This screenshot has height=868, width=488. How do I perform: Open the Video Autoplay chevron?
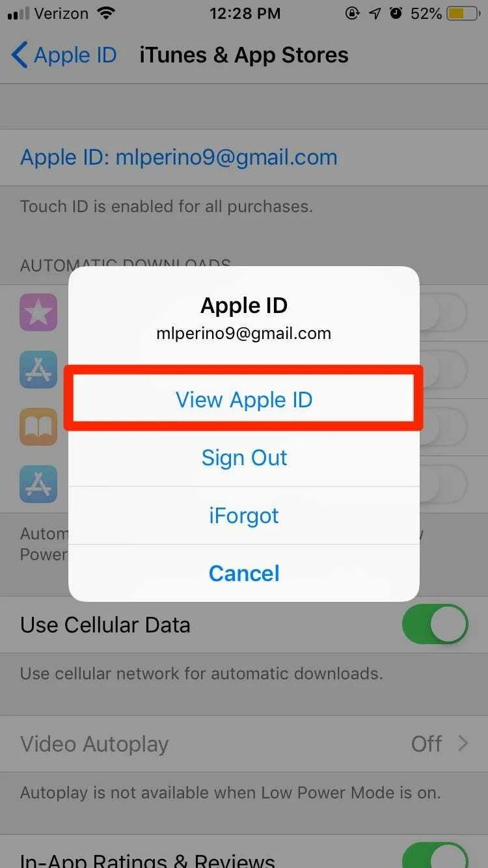point(463,744)
